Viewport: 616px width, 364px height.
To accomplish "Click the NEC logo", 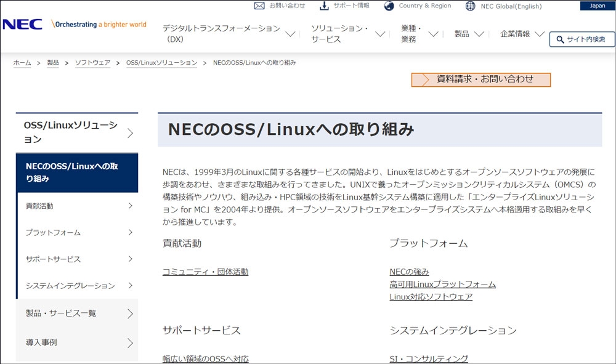I will pyautogui.click(x=22, y=25).
